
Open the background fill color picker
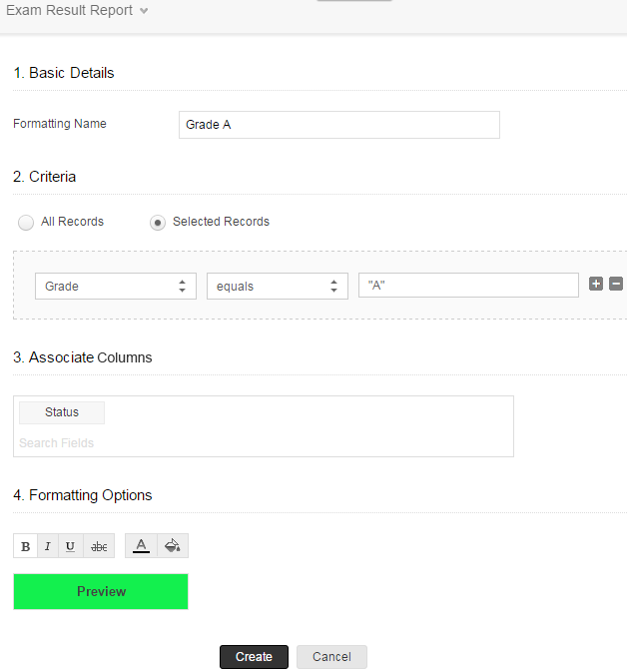click(172, 546)
